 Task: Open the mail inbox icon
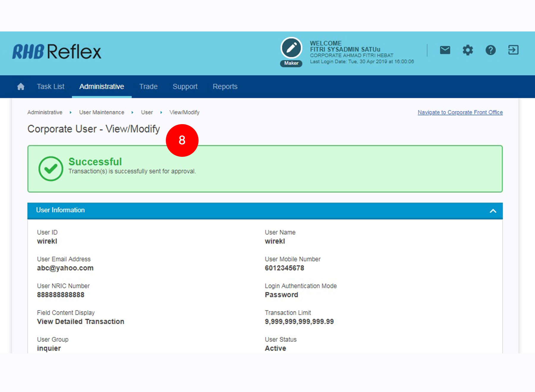coord(445,50)
